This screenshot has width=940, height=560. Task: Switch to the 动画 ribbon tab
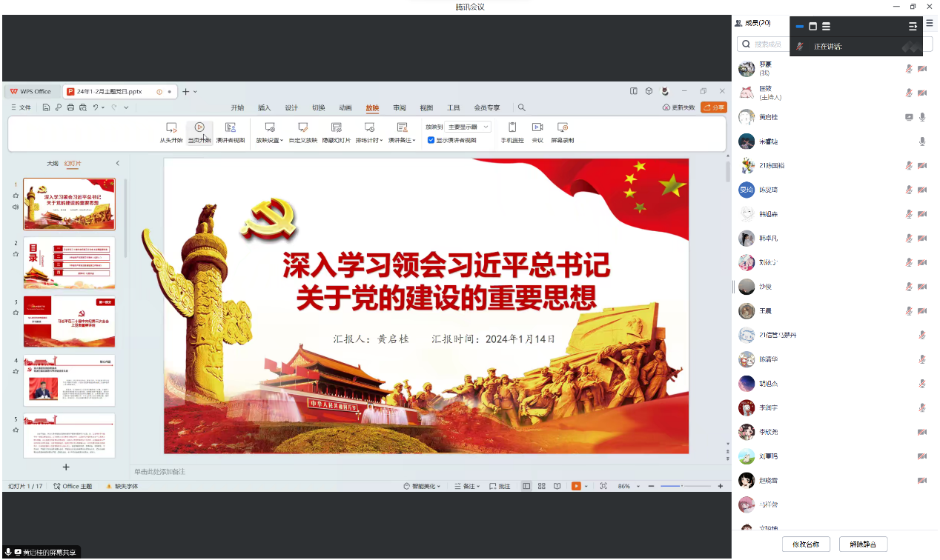tap(345, 108)
